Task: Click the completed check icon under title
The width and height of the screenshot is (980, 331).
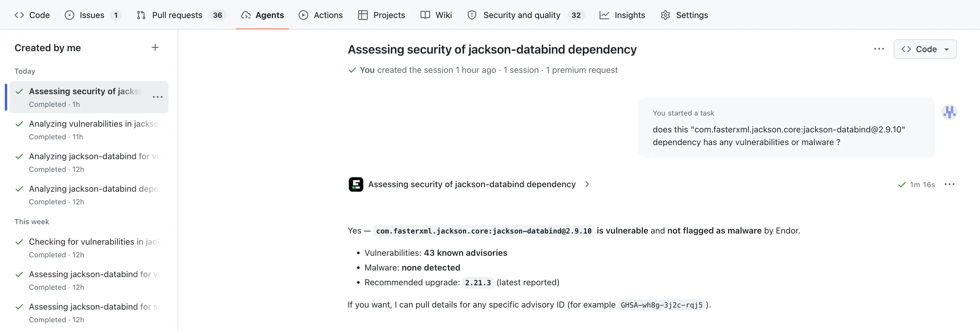Action: (352, 70)
